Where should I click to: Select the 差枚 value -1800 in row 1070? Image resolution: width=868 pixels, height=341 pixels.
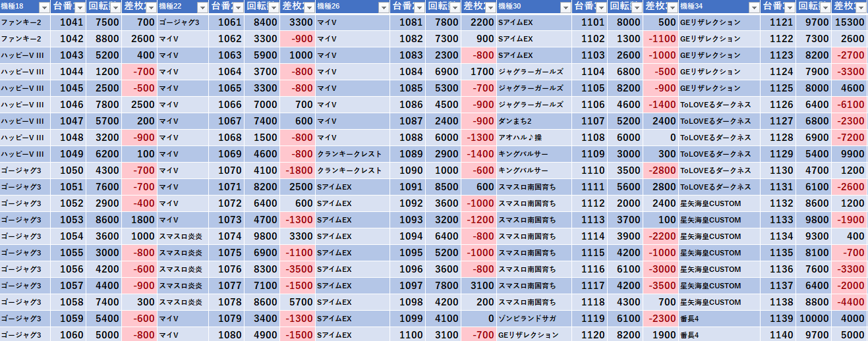tap(298, 170)
